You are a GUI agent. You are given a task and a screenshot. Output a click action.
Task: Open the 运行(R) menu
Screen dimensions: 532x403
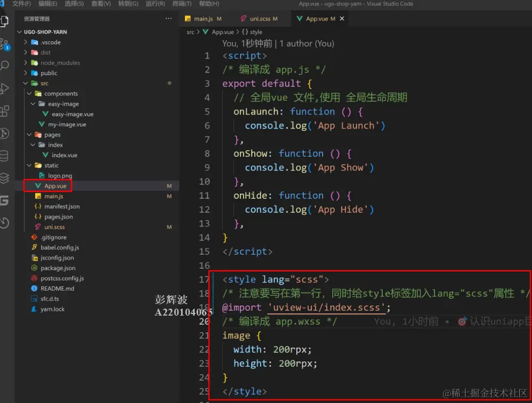tap(156, 4)
